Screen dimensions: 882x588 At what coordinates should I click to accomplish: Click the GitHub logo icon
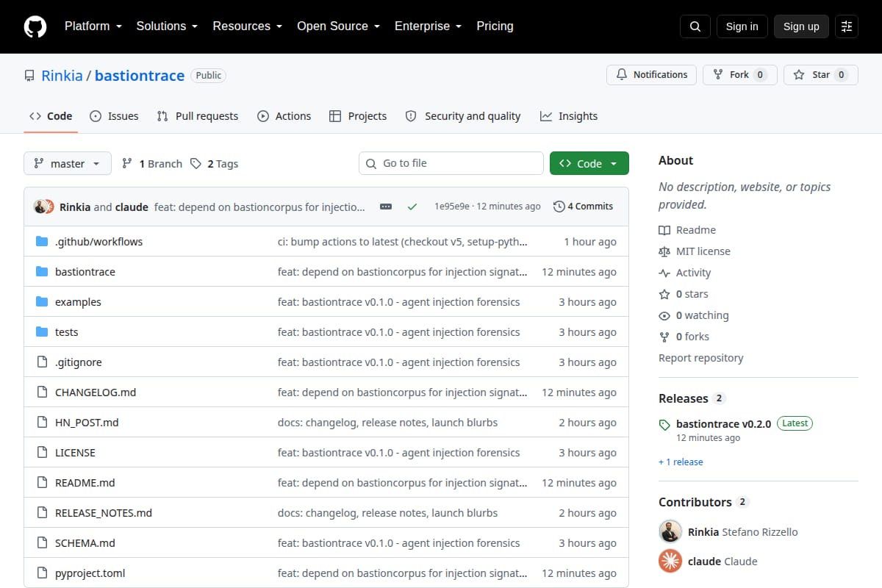pos(35,26)
